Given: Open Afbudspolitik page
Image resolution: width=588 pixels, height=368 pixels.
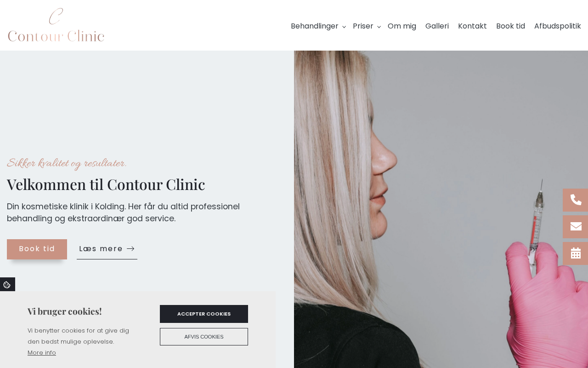Looking at the screenshot, I should coord(558,26).
